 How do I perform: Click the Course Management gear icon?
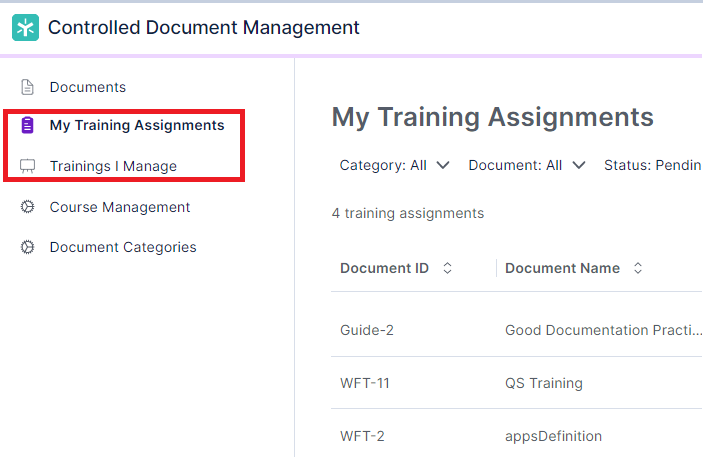tap(27, 207)
